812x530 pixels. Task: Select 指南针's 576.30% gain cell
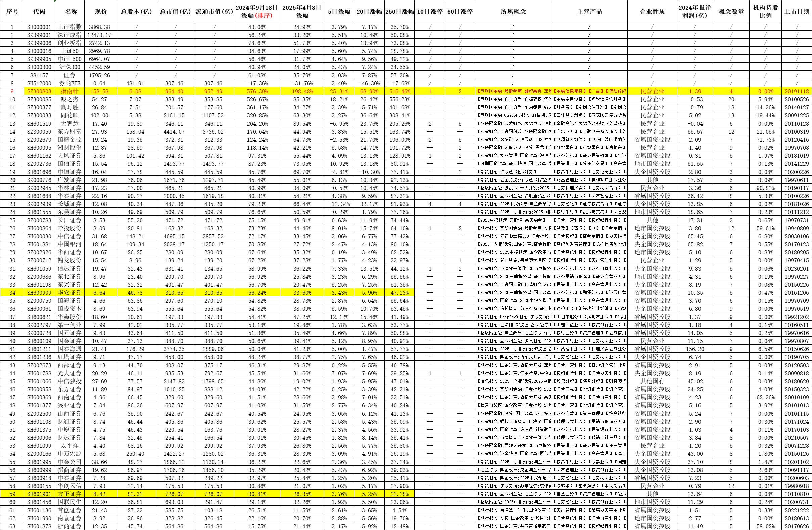(257, 91)
